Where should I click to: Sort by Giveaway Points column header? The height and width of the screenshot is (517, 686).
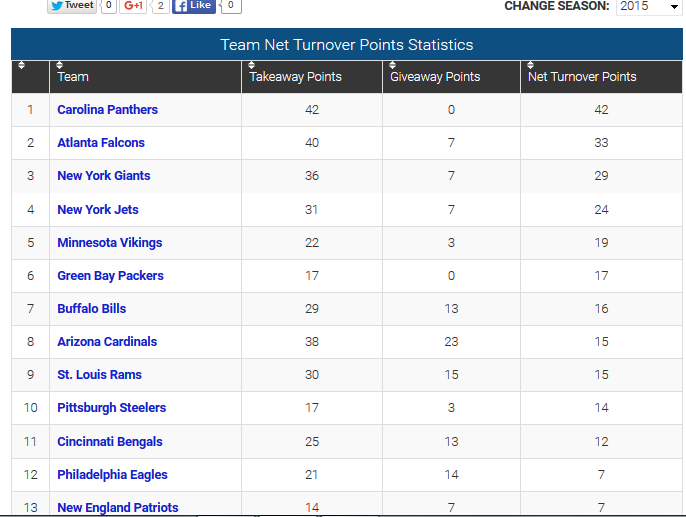[x=452, y=77]
